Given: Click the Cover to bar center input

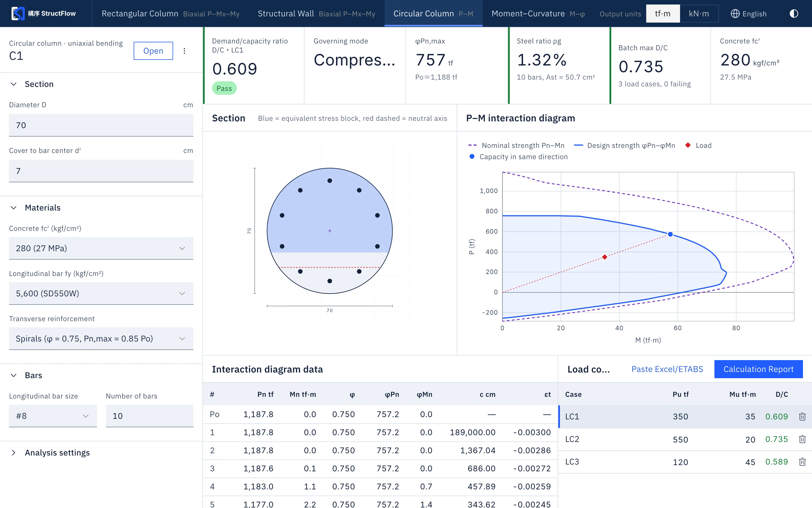Looking at the screenshot, I should [x=101, y=171].
